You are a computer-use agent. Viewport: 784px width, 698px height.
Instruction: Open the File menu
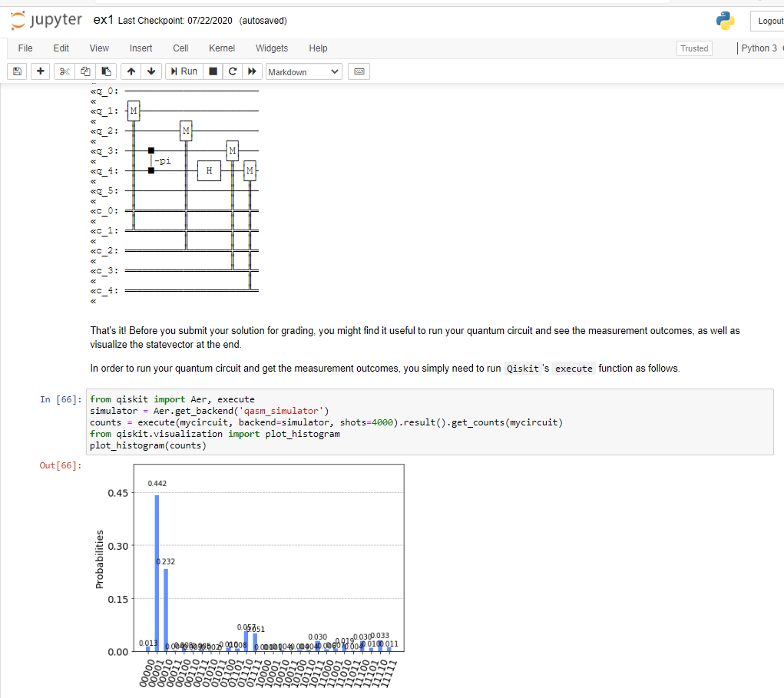click(x=25, y=48)
